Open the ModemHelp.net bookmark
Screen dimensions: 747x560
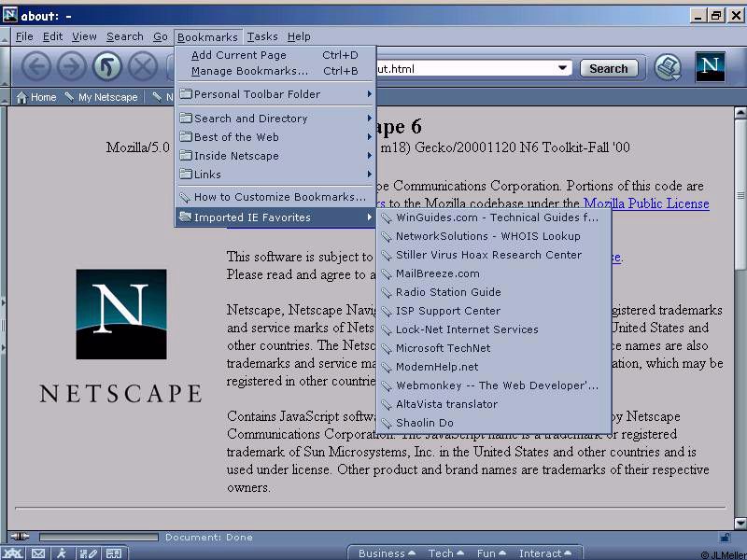tap(494, 367)
